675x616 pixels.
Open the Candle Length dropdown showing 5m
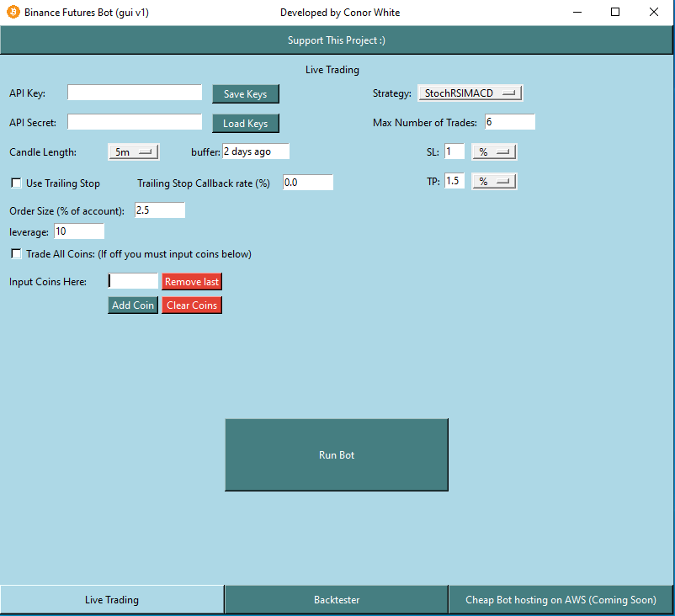pos(134,152)
